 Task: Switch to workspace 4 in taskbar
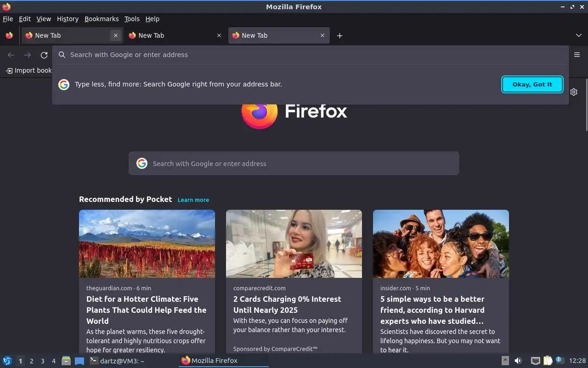(53, 361)
